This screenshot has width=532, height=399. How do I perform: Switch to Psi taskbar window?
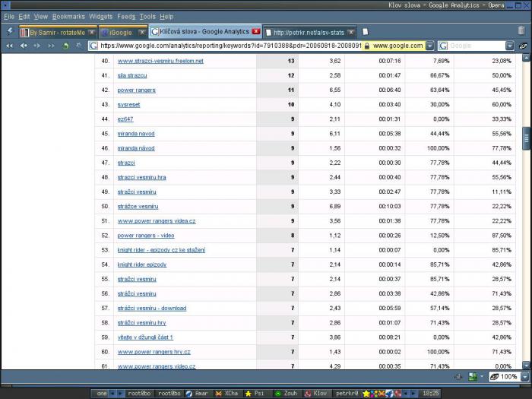point(257,393)
